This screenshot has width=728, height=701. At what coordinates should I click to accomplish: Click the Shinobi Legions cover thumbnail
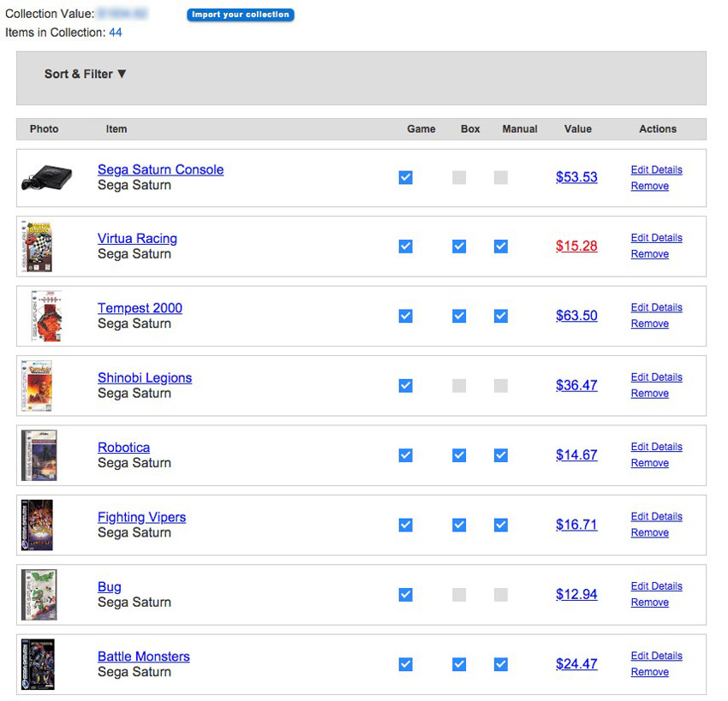(37, 385)
